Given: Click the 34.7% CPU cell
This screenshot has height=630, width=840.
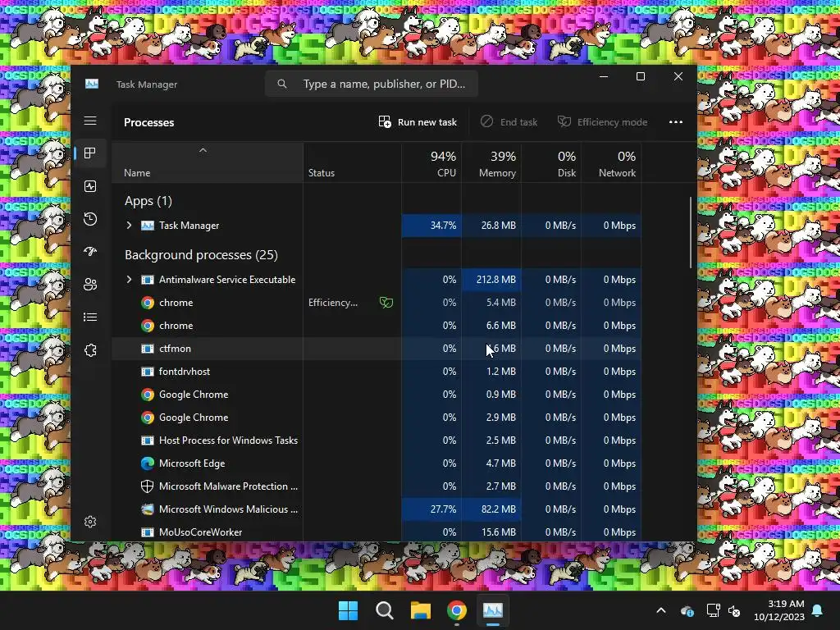Looking at the screenshot, I should [431, 226].
